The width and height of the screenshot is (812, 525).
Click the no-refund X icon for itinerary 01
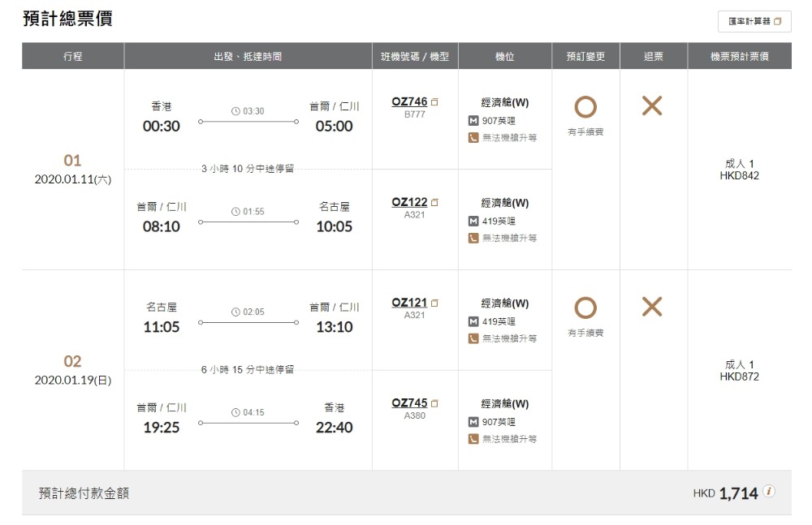click(652, 105)
